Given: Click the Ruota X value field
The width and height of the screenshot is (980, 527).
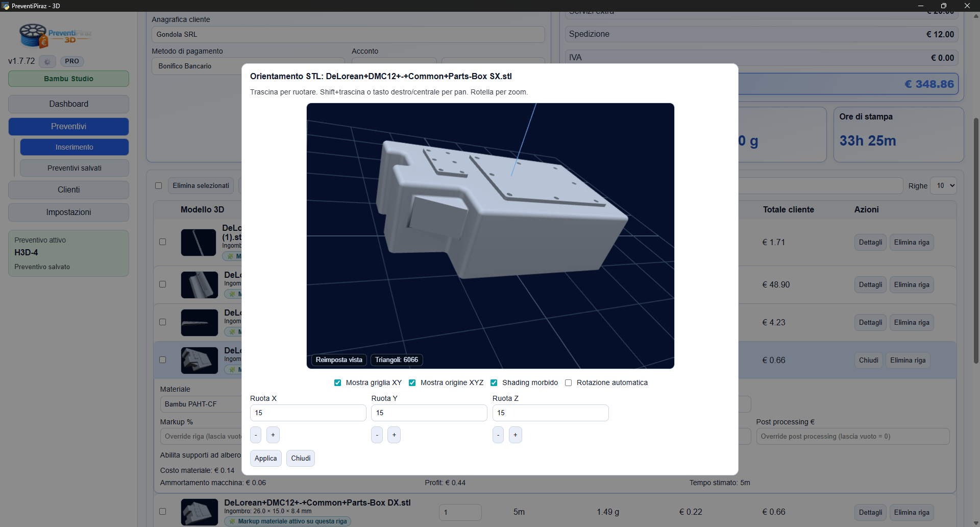Looking at the screenshot, I should point(308,413).
